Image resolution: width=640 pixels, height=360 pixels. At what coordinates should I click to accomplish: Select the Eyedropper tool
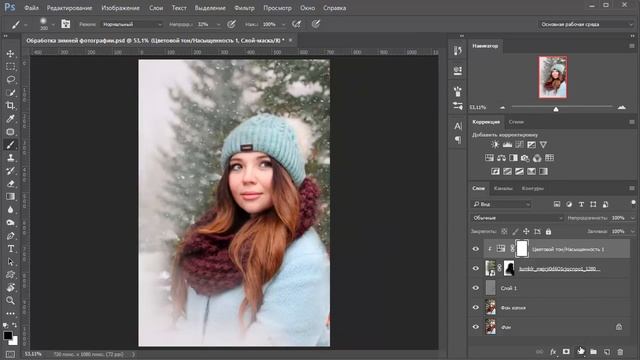tap(11, 119)
